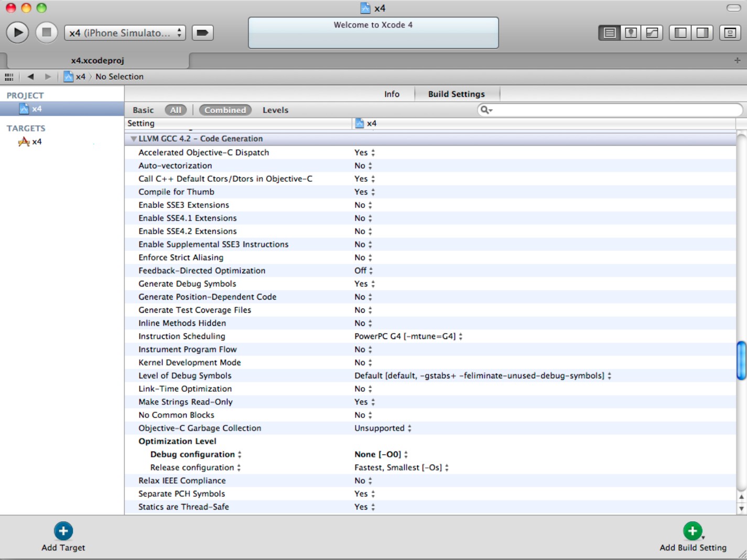The image size is (747, 560).
Task: Select the Enable SSE3 Extensions row
Action: click(x=430, y=205)
